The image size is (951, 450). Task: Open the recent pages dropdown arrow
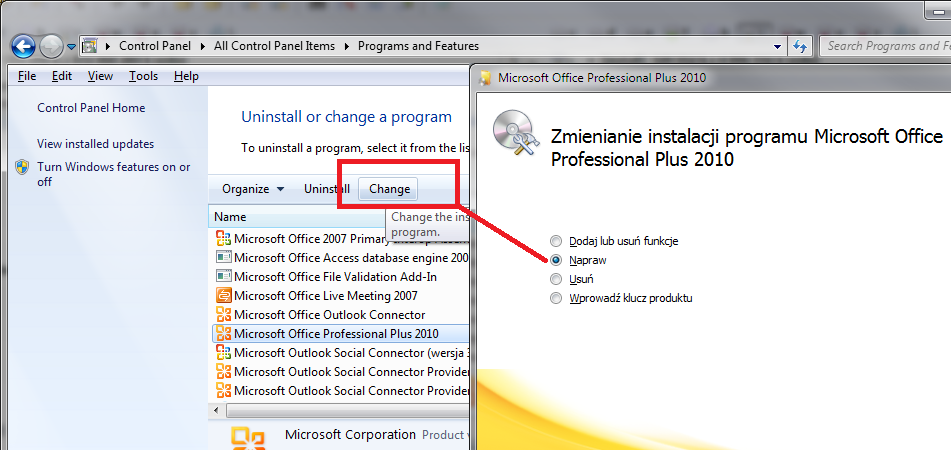coord(72,47)
